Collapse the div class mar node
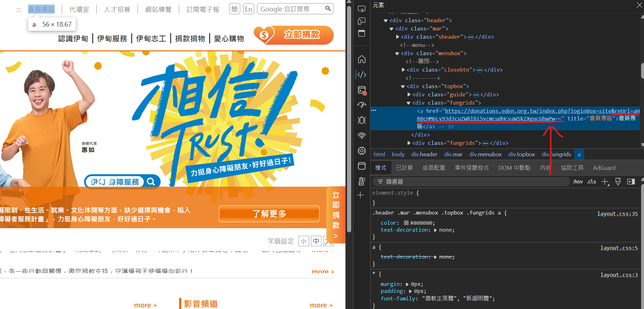644x309 pixels. tap(391, 29)
